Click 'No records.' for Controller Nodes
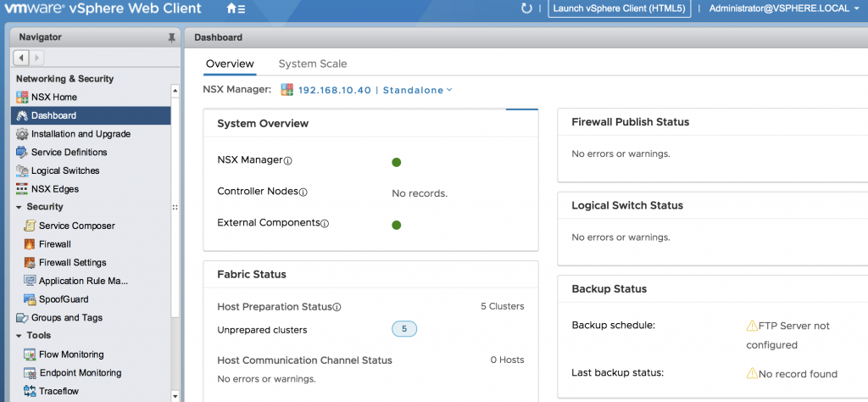 [x=420, y=194]
